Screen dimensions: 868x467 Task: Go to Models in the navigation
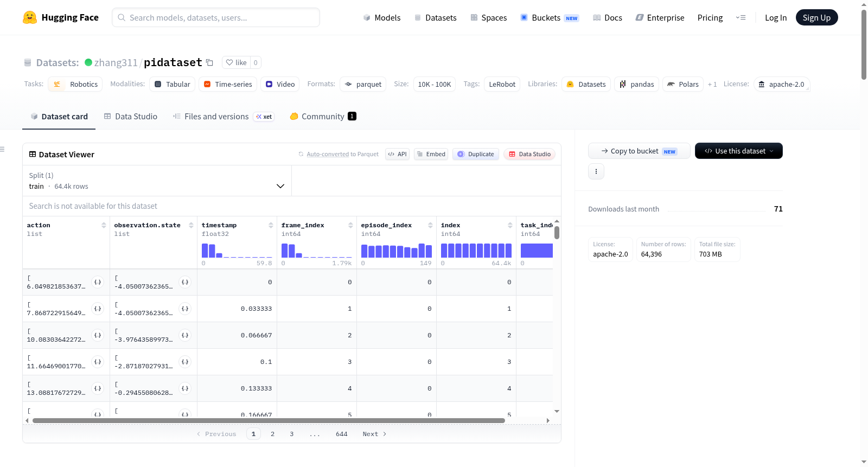(x=382, y=18)
